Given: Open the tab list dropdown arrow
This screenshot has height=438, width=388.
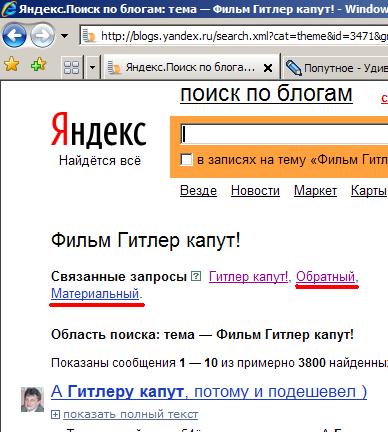Looking at the screenshot, I should click(92, 68).
